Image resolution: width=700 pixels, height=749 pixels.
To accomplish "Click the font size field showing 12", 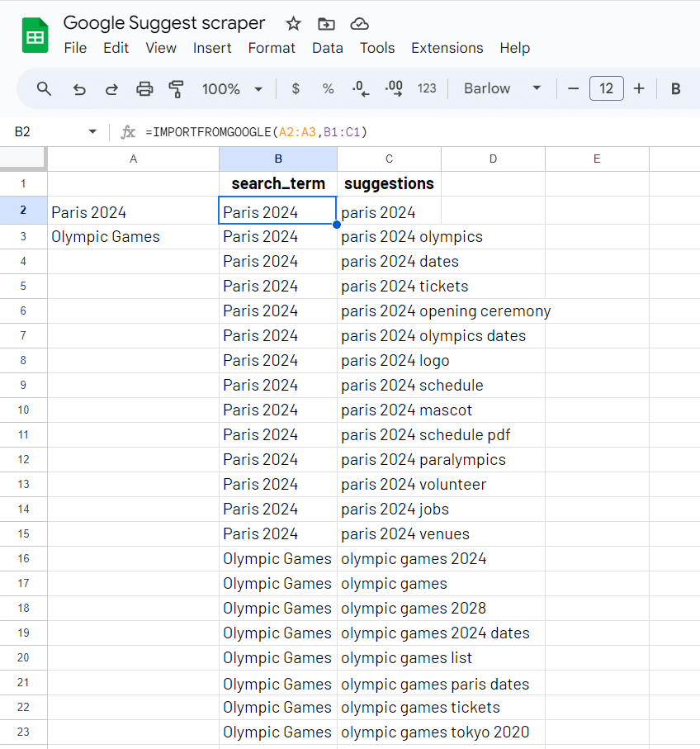I will click(x=606, y=88).
